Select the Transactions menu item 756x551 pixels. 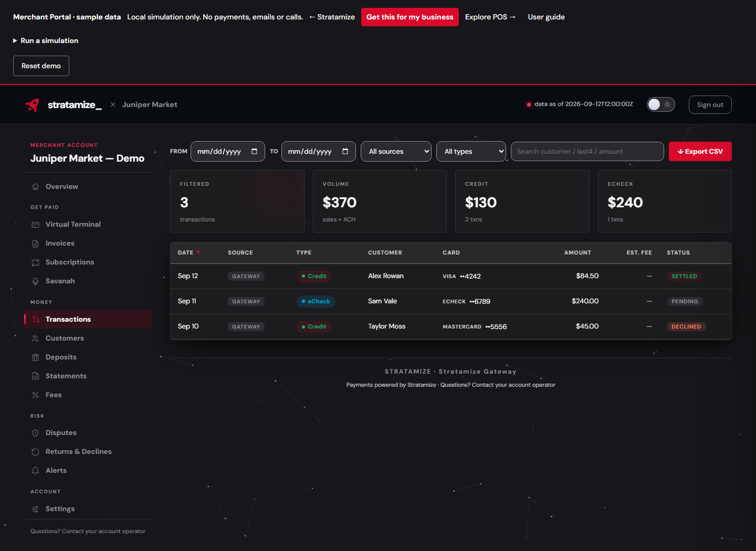tap(88, 320)
